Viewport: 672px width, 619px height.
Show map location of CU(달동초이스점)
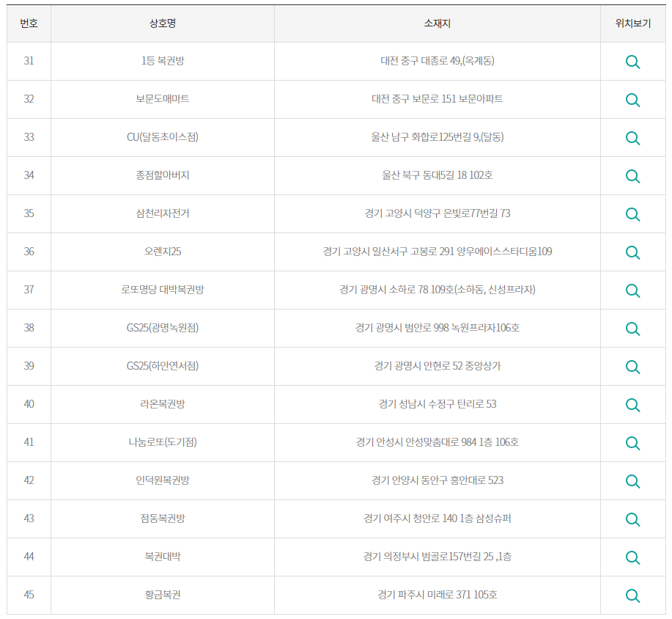pos(632,138)
